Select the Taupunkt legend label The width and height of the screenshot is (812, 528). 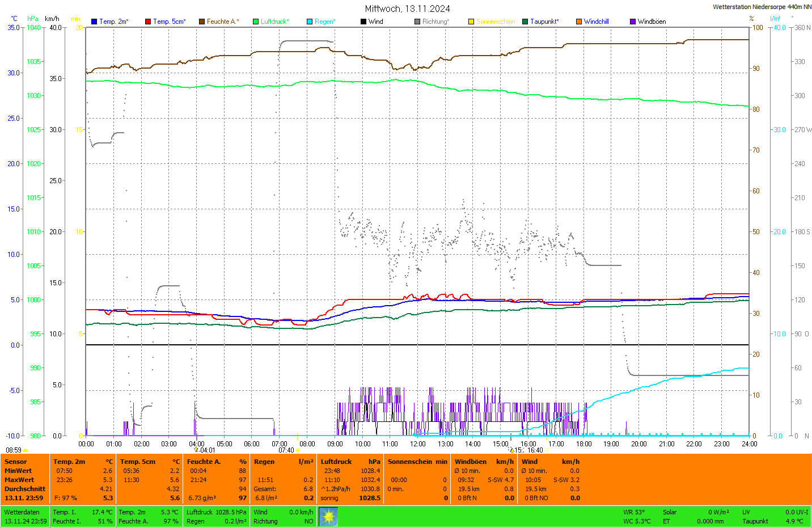544,22
